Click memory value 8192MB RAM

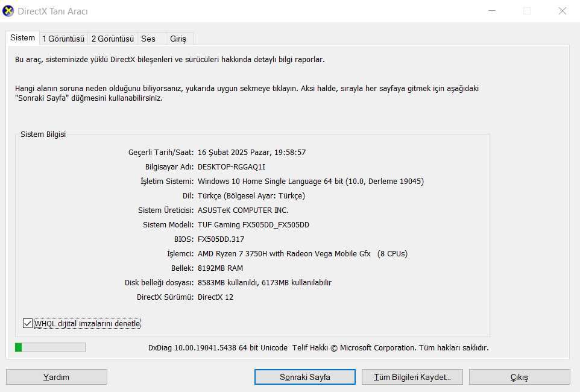tap(220, 268)
